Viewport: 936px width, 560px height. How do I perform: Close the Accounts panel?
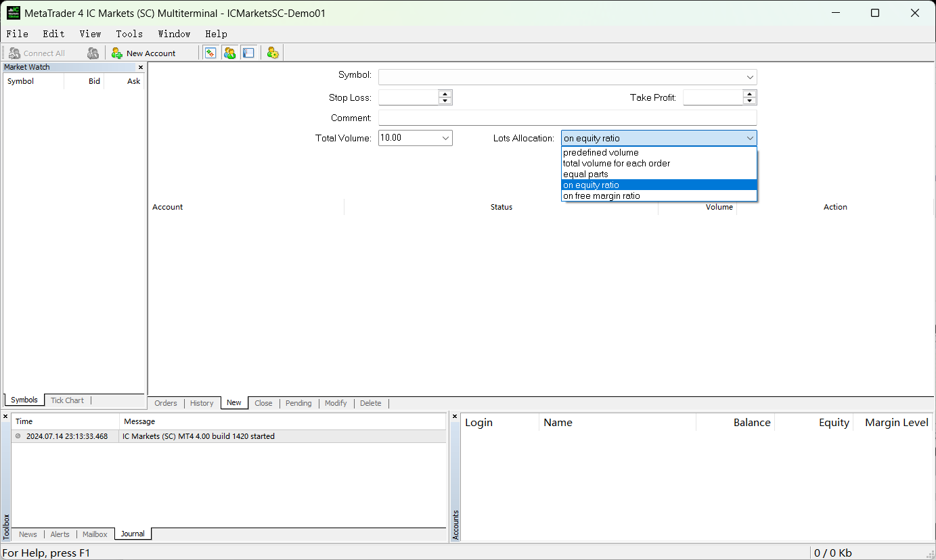(x=455, y=416)
